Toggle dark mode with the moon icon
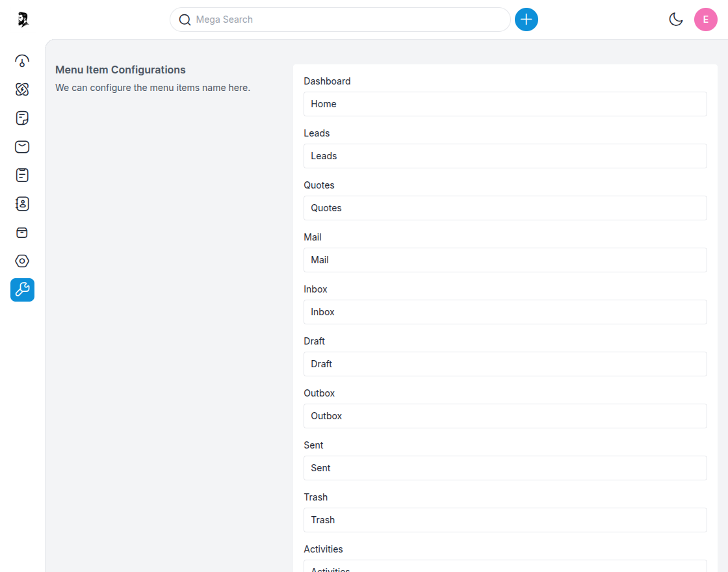 click(675, 19)
